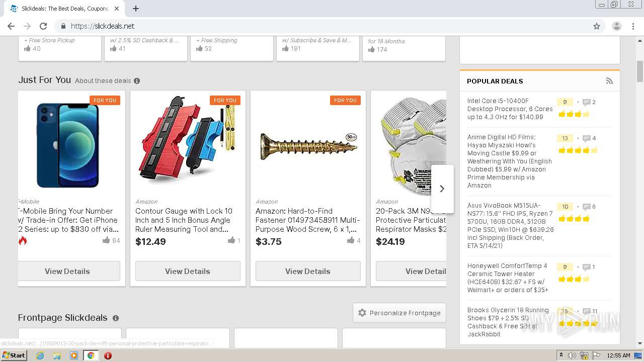Screen dimensions: 644x362
Task: Click thumbs-up with 191 votes
Action: click(285, 49)
